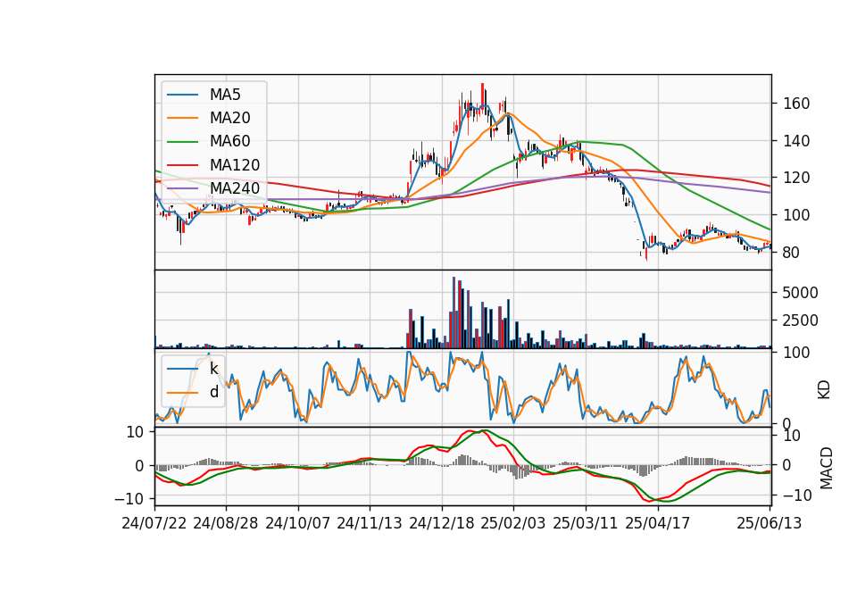Click the −10 tick on left MACD axis
Image resolution: width=857 pixels, height=616 pixels.
click(x=129, y=499)
